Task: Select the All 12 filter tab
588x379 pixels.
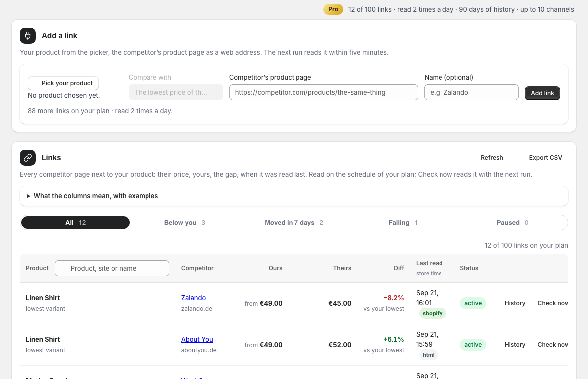Action: [x=75, y=223]
